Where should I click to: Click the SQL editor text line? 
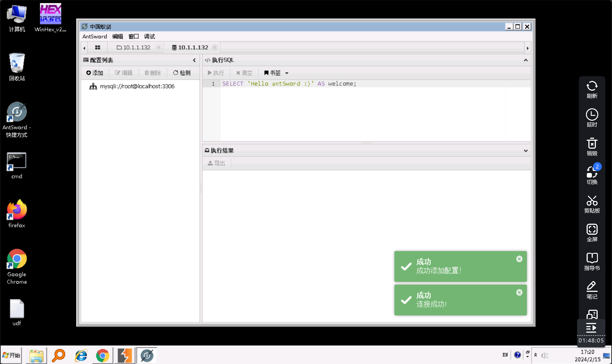(x=289, y=84)
